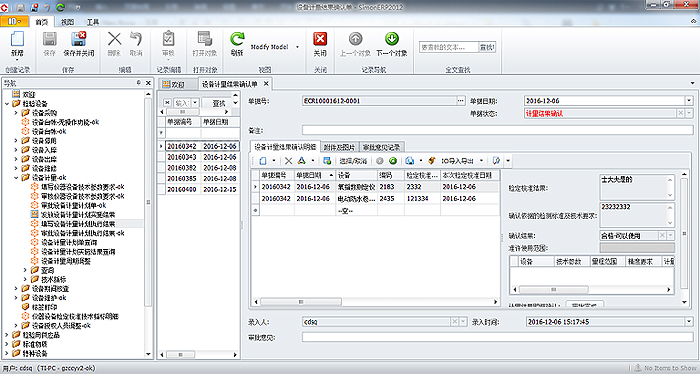
Task: Click the green circle icon in detail toolbar
Action: (x=393, y=161)
